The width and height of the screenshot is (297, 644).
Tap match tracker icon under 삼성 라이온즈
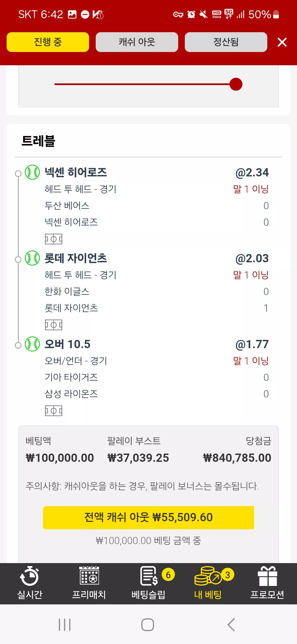click(54, 411)
